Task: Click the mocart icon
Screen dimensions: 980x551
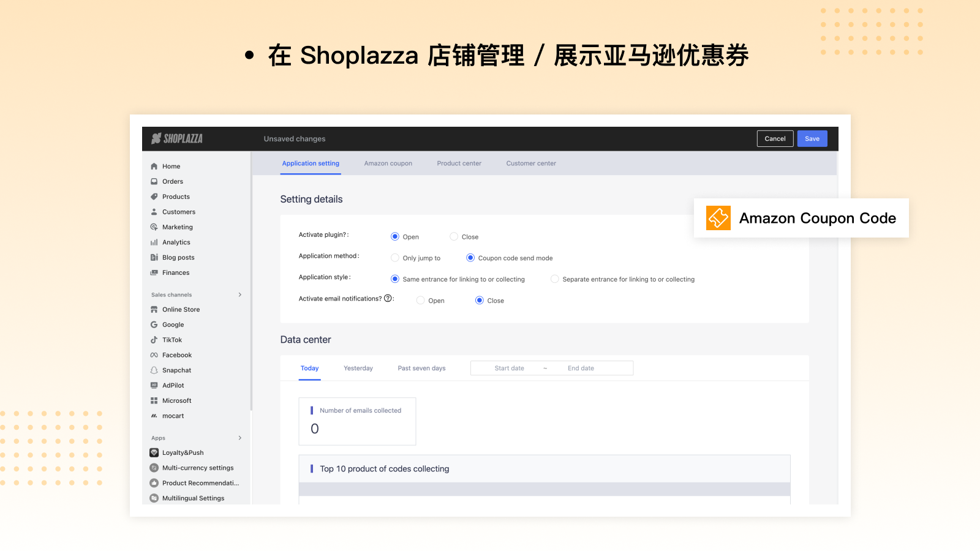Action: point(154,416)
